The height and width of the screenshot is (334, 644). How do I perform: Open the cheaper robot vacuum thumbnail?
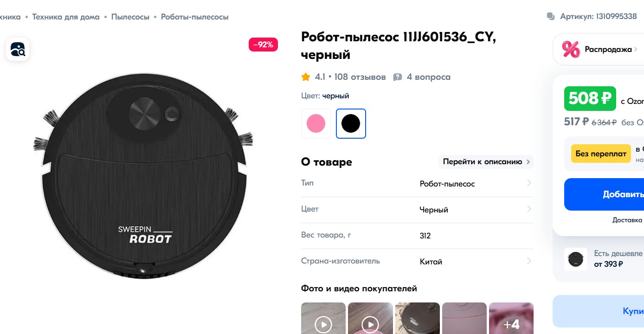(x=576, y=259)
